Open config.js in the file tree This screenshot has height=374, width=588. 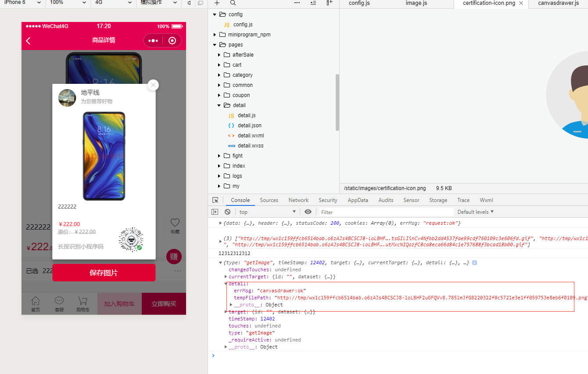(243, 25)
